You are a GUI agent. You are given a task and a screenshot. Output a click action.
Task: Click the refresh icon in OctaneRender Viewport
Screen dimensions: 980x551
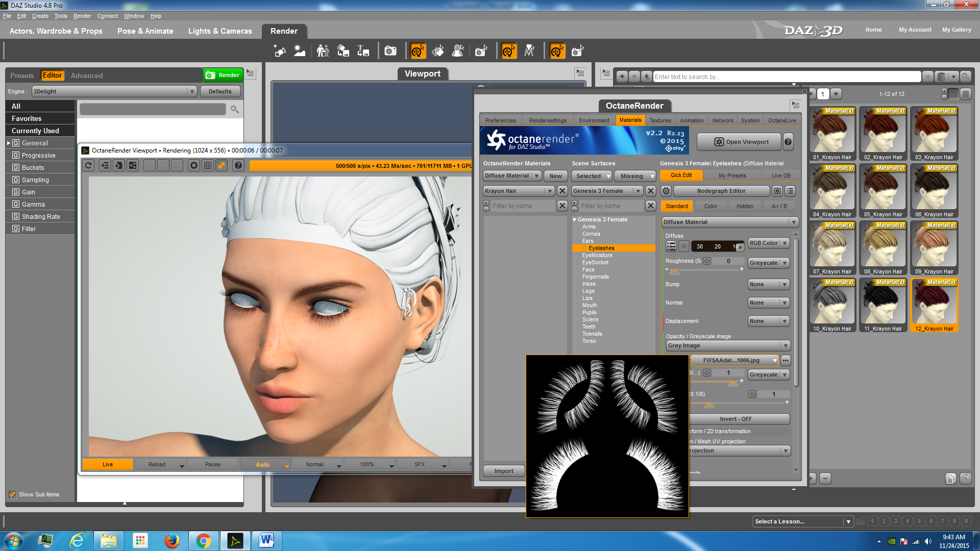[x=88, y=165]
